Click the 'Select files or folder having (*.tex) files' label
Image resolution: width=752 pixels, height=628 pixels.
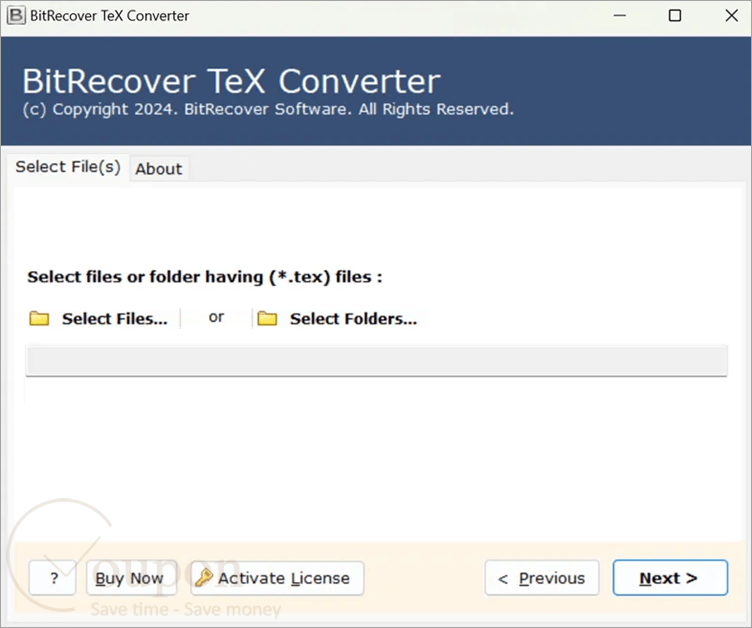coord(205,277)
